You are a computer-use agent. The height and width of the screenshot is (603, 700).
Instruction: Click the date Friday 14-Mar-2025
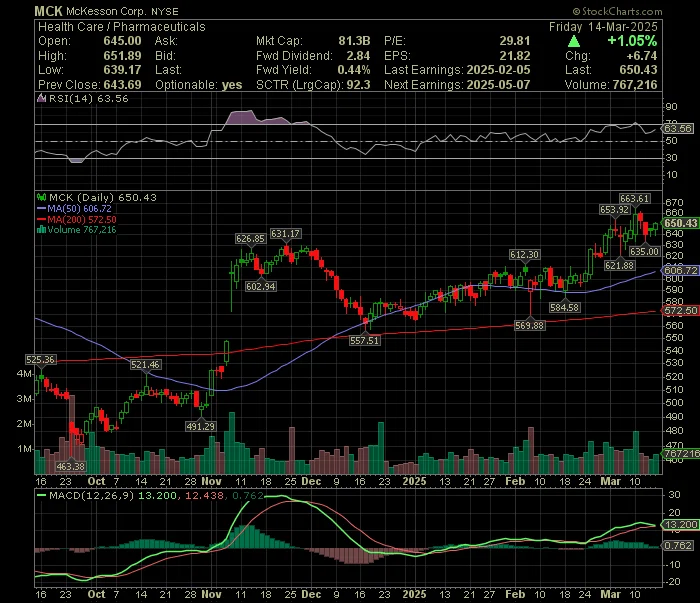coord(603,27)
